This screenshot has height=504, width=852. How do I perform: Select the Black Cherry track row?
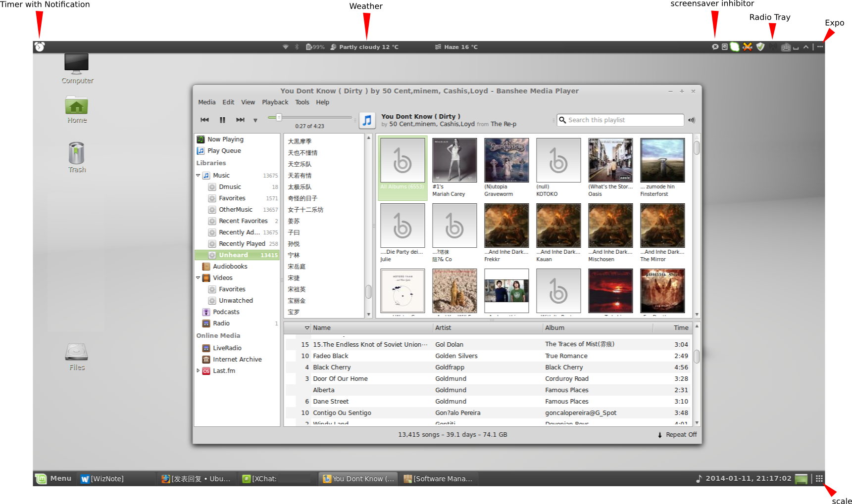[x=488, y=367]
